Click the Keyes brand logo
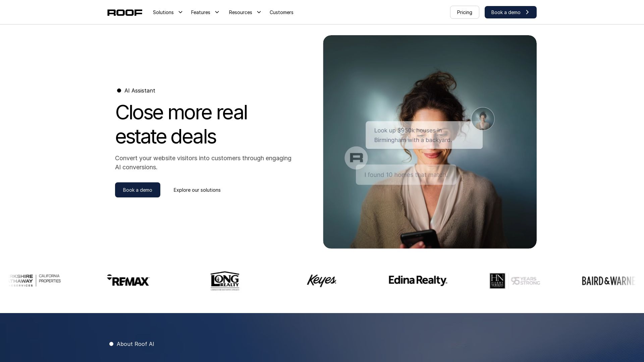This screenshot has height=362, width=644. (321, 281)
